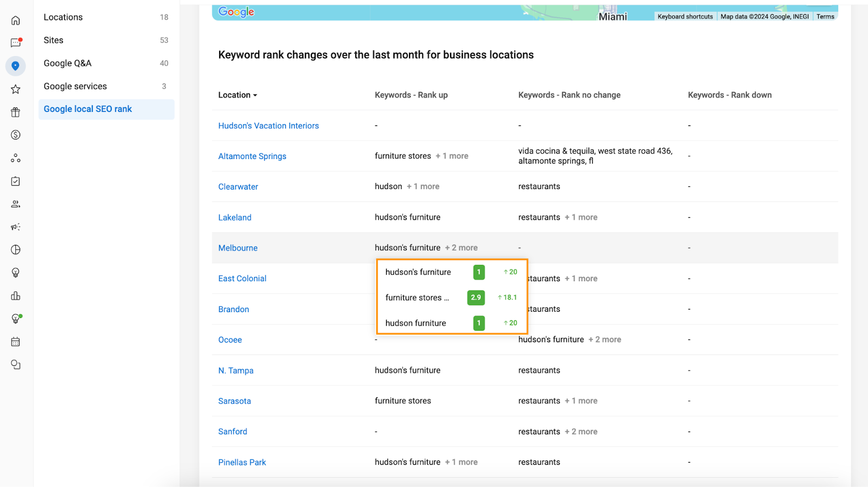This screenshot has width=868, height=487.
Task: Open East Colonial location link
Action: [242, 279]
